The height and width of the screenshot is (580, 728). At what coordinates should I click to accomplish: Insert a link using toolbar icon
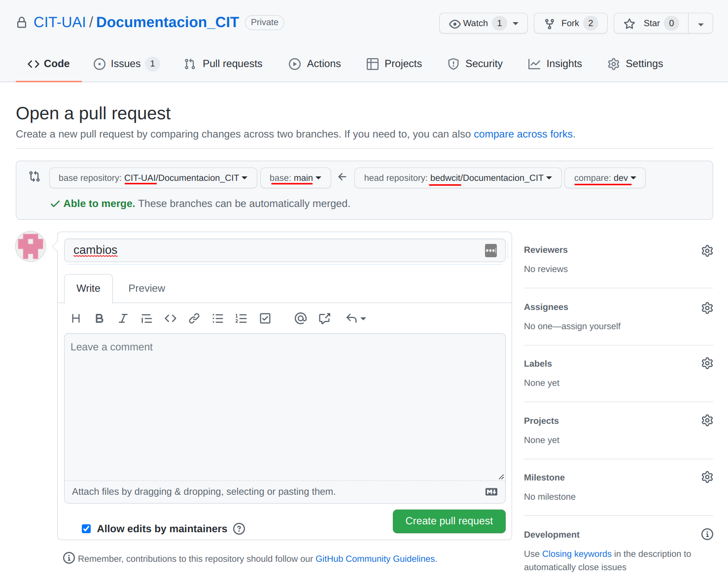[194, 318]
